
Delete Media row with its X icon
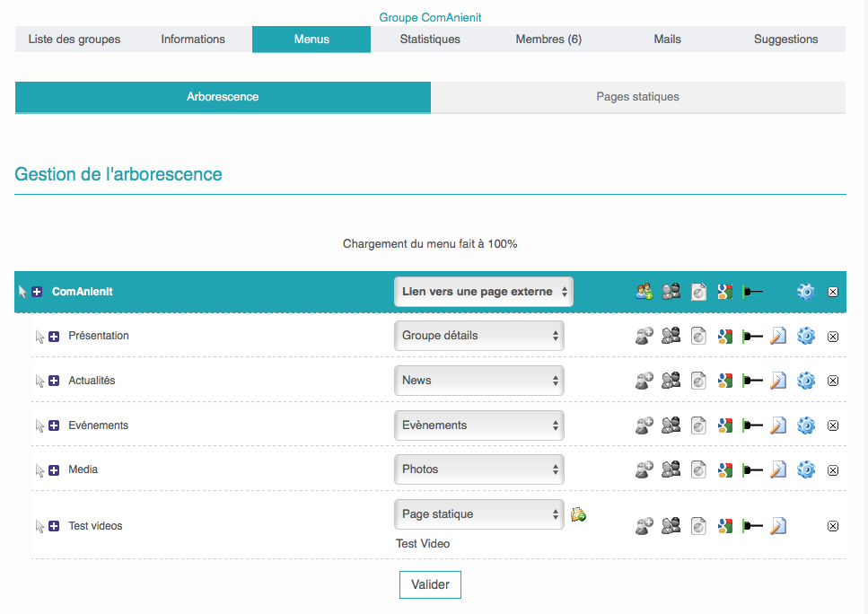coord(832,469)
